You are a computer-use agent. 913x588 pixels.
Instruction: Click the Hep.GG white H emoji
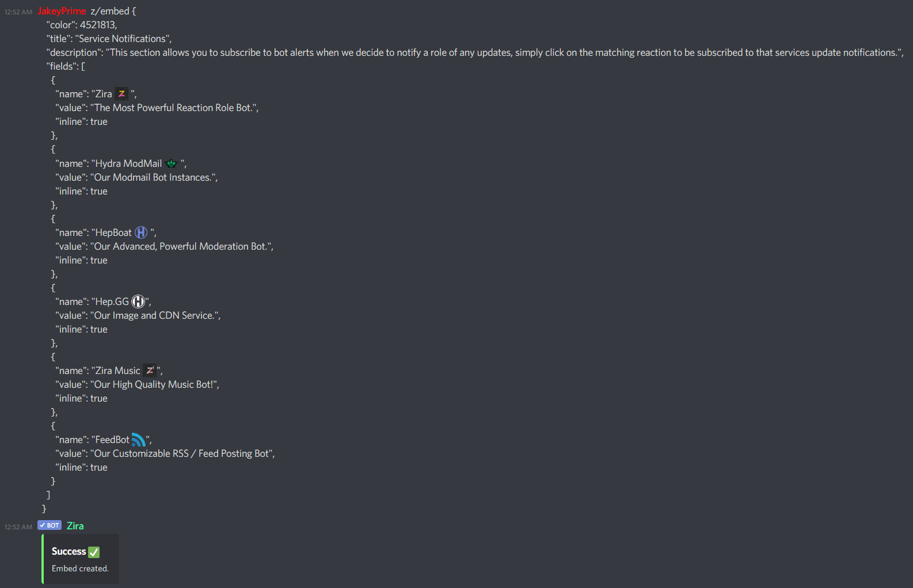point(138,301)
